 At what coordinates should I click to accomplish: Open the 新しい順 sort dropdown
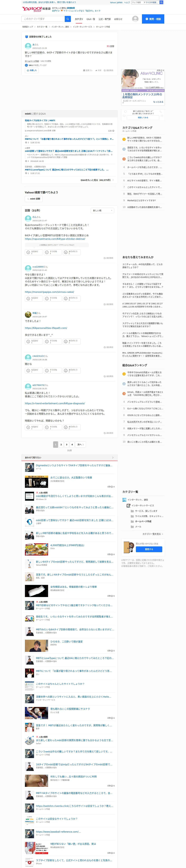pyautogui.click(x=103, y=211)
